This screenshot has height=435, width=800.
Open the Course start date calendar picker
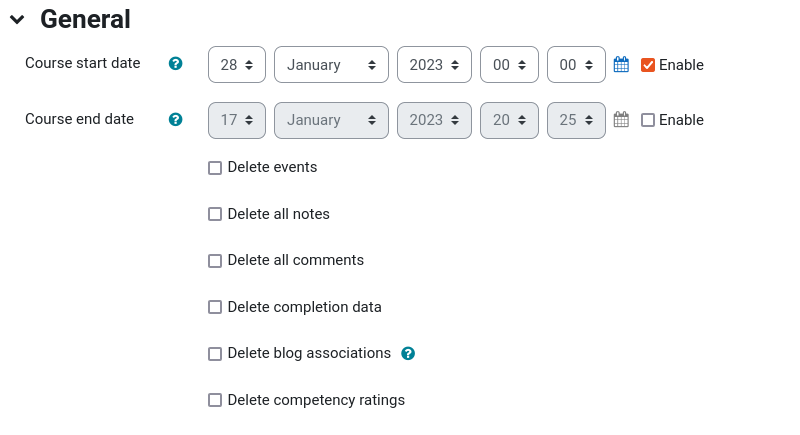click(x=621, y=65)
